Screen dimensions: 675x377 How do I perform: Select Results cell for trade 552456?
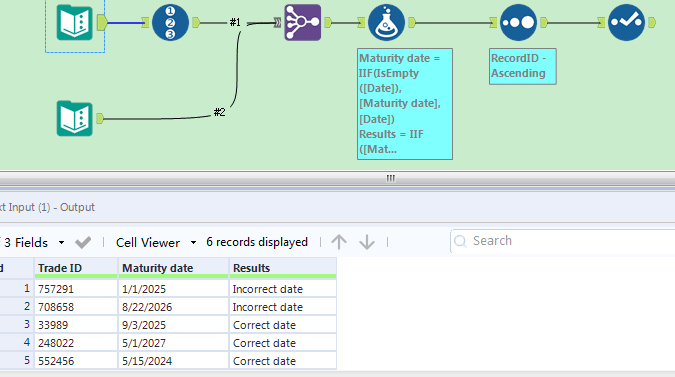point(283,361)
